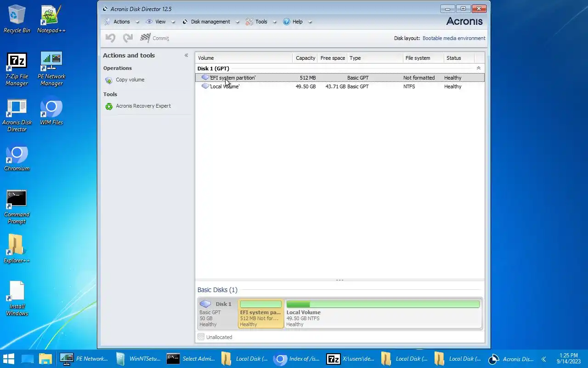
Task: Click the View menu eye icon
Action: [x=149, y=22]
